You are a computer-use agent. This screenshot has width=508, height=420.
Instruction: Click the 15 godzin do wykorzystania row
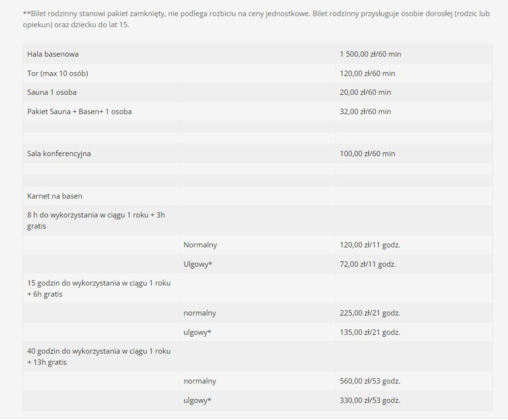pyautogui.click(x=99, y=289)
